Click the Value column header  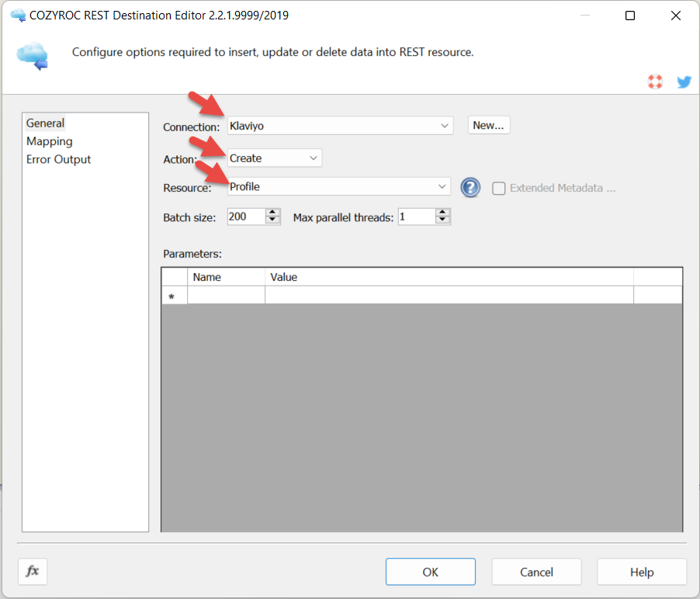(x=449, y=277)
